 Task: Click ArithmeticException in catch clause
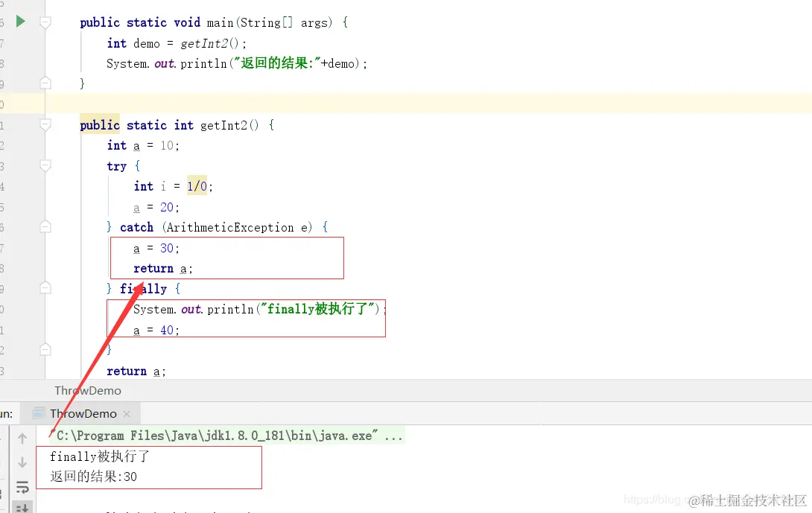[x=230, y=227]
